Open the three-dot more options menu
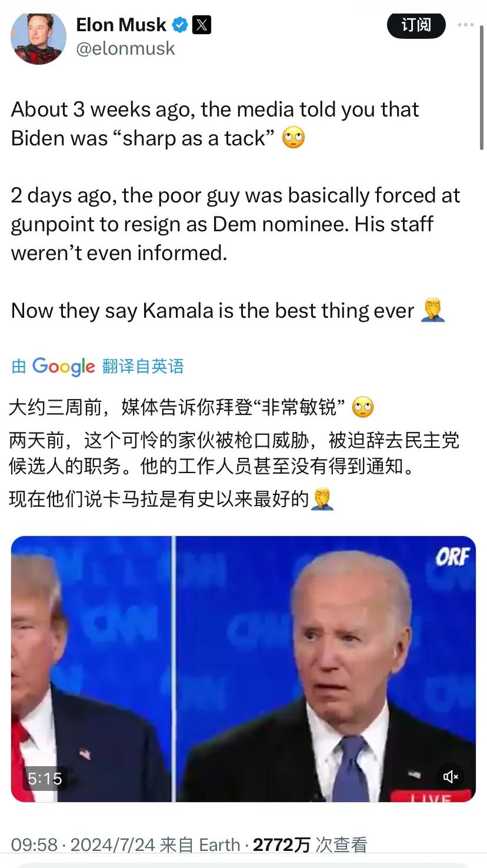The height and width of the screenshot is (868, 487). point(465,25)
